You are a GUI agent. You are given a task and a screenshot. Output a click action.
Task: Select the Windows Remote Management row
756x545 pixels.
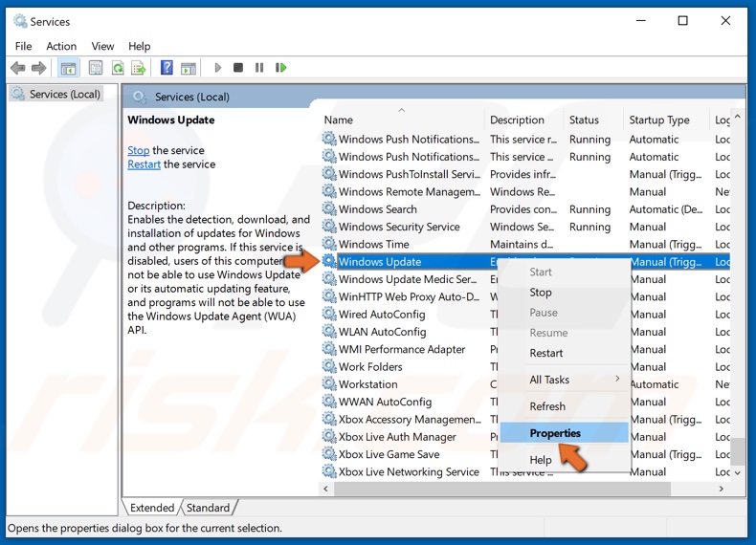pyautogui.click(x=525, y=192)
